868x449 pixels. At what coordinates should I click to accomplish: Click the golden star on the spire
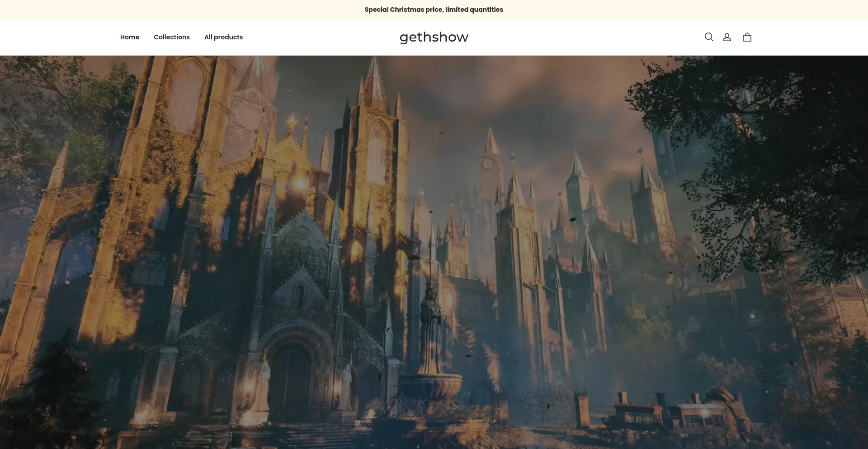(292, 121)
